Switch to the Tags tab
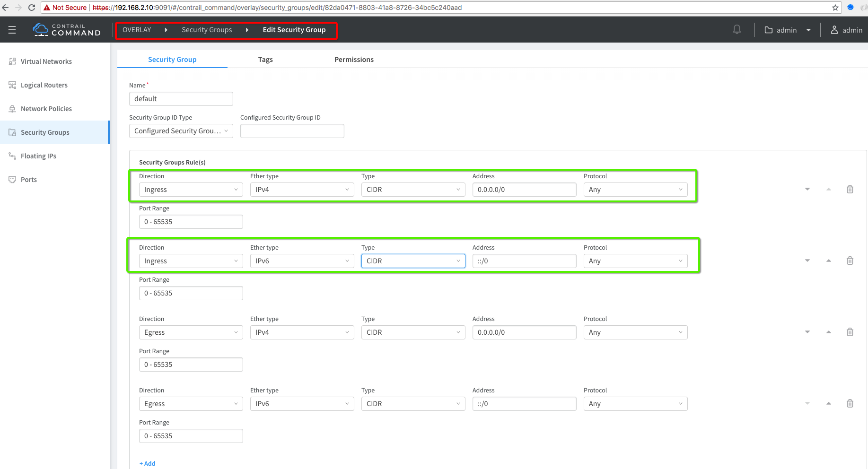This screenshot has width=868, height=469. pos(265,60)
